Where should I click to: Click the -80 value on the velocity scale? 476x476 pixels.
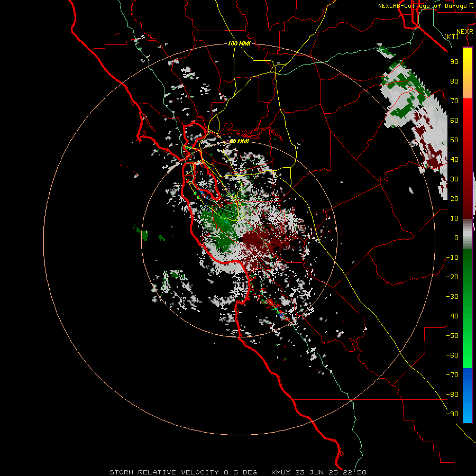click(452, 395)
